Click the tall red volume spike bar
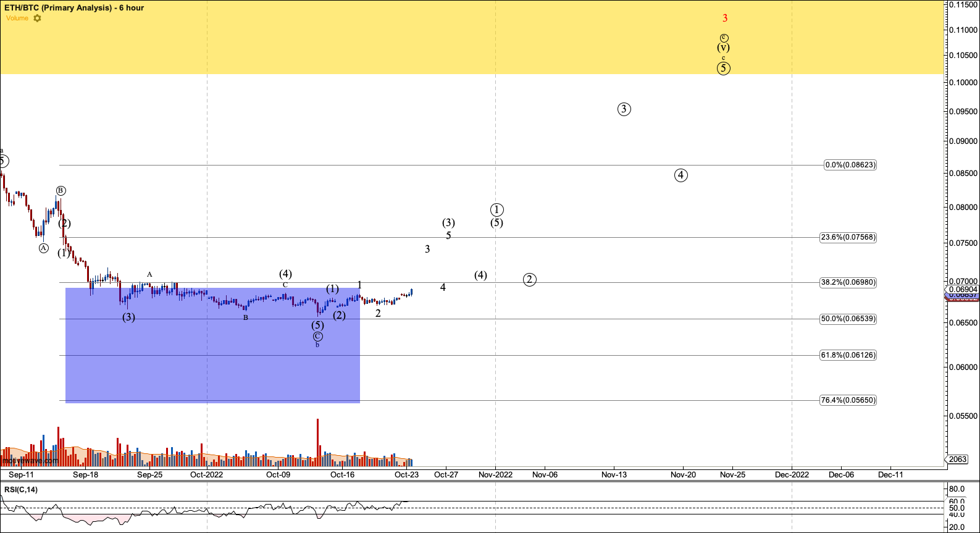 pos(317,442)
